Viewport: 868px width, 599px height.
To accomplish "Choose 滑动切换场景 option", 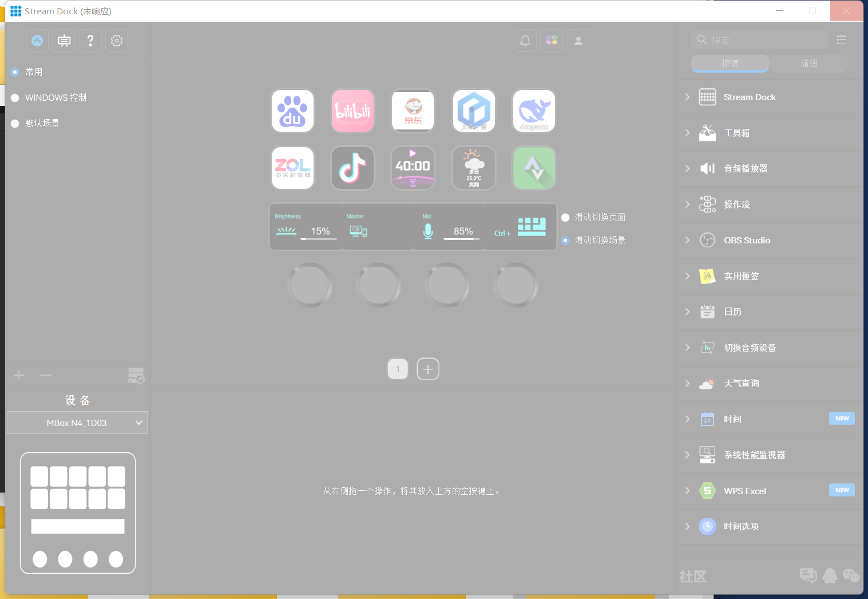I will tap(565, 241).
